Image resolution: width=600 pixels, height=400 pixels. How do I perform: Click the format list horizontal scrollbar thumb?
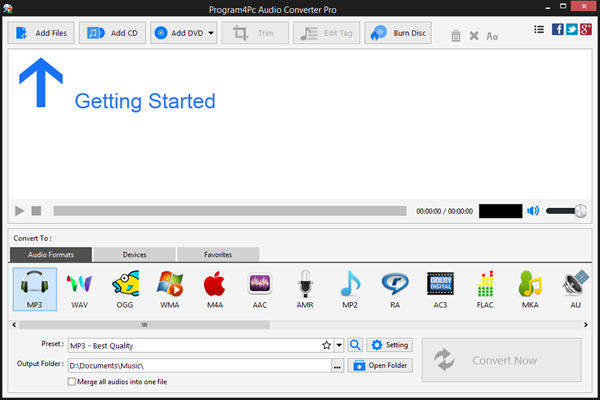145,325
